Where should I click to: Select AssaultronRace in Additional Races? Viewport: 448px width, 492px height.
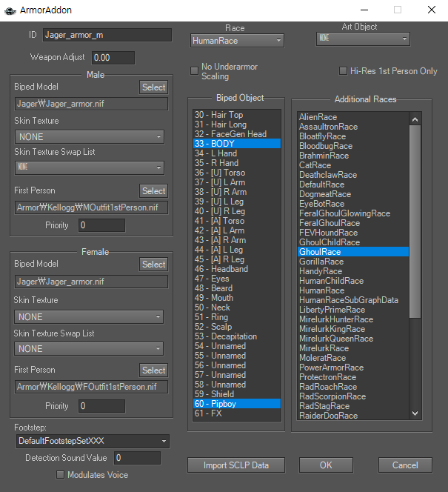(x=353, y=127)
